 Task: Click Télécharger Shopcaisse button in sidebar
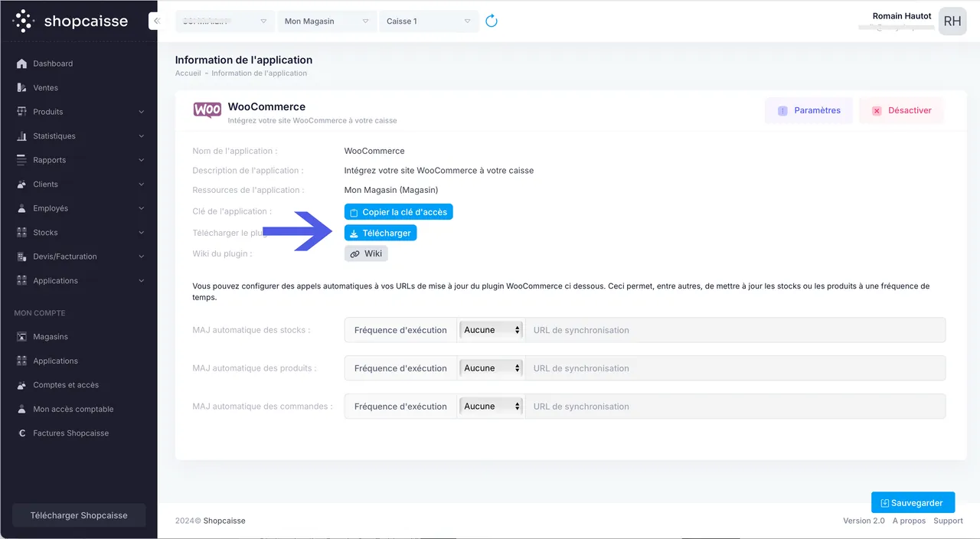[x=79, y=515]
